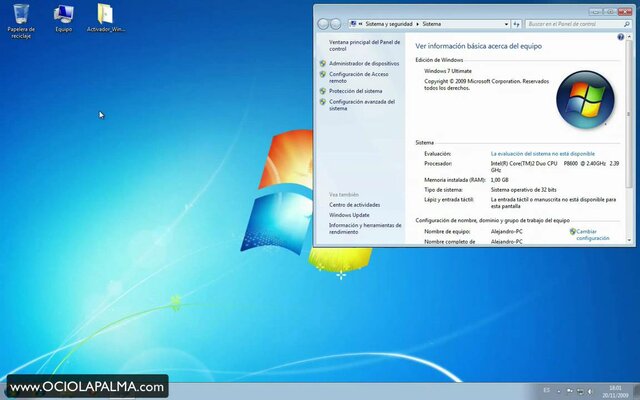
Task: Click the ES language indicator on taskbar
Action: click(x=547, y=391)
